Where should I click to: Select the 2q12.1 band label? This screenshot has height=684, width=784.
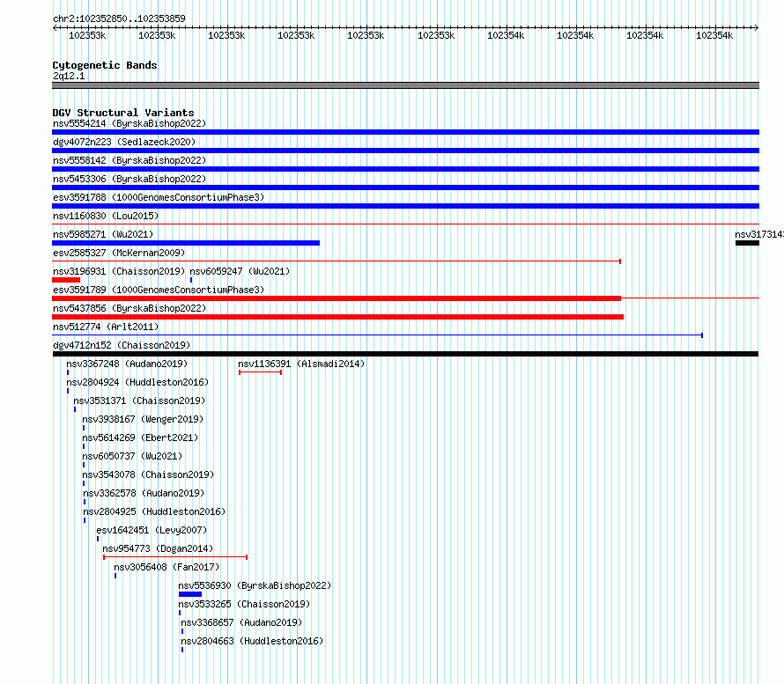(69, 76)
